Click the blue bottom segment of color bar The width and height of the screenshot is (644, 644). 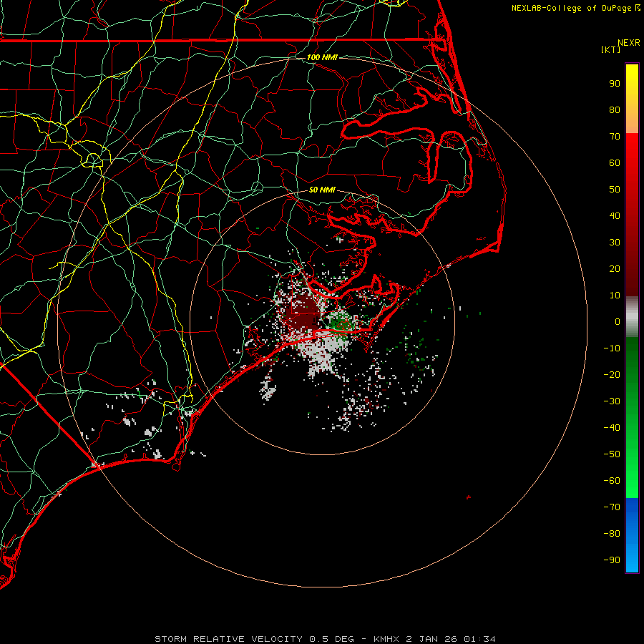(632, 535)
